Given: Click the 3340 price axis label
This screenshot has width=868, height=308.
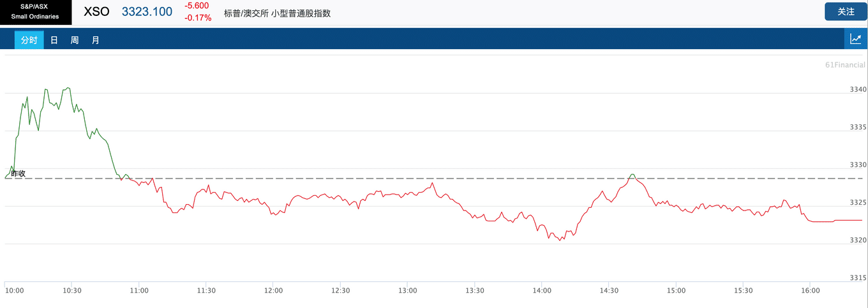Looking at the screenshot, I should click(x=858, y=89).
